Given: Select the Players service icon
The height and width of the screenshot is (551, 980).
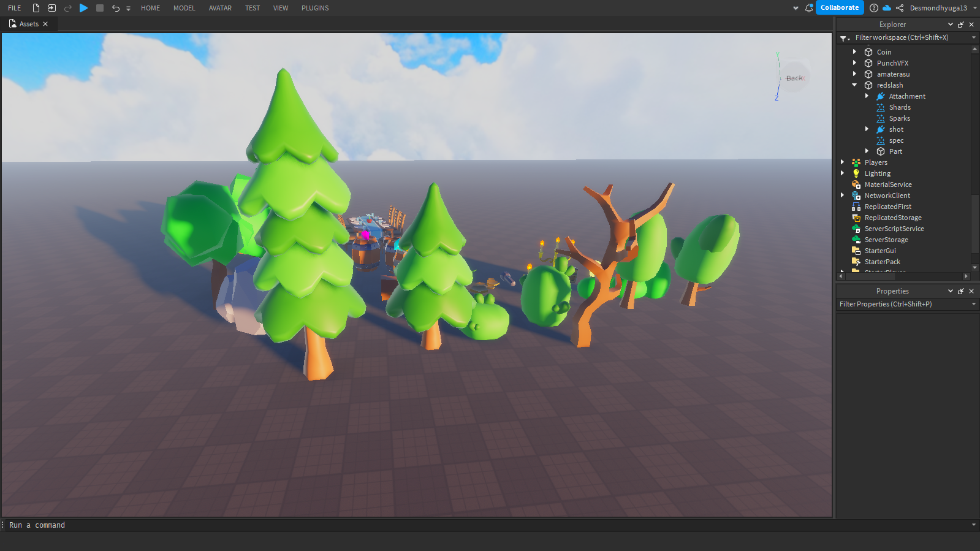Looking at the screenshot, I should click(856, 162).
